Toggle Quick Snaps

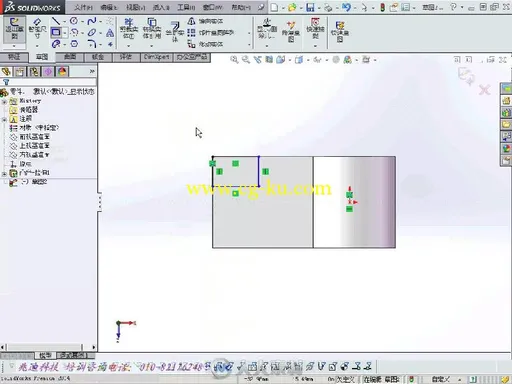[x=315, y=29]
